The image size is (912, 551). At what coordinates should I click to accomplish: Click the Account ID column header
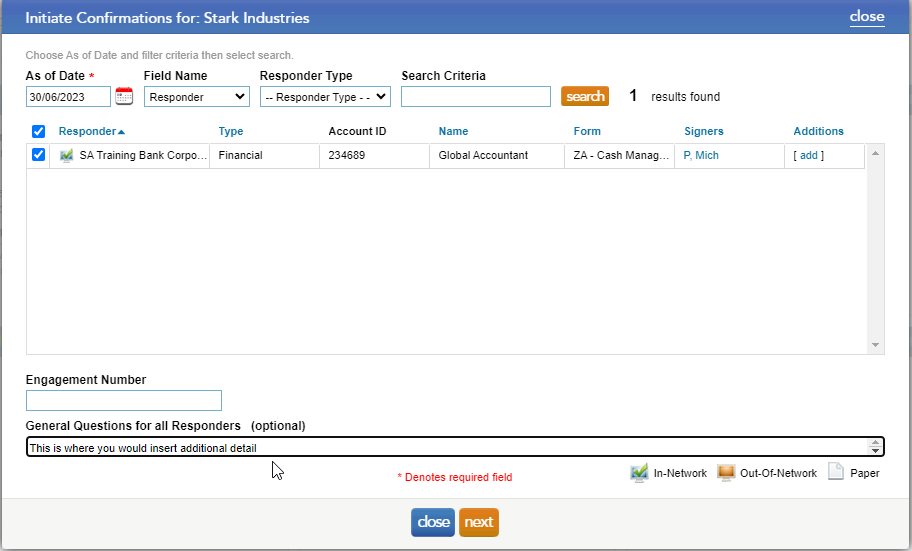point(357,131)
